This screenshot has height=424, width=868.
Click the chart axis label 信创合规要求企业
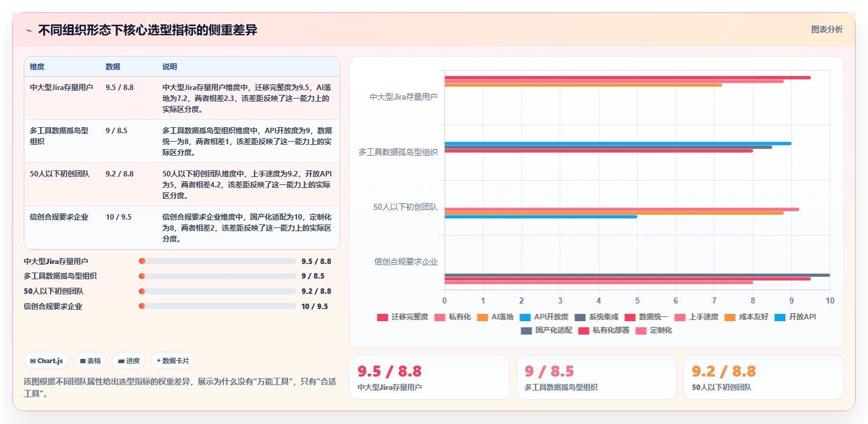(x=406, y=262)
